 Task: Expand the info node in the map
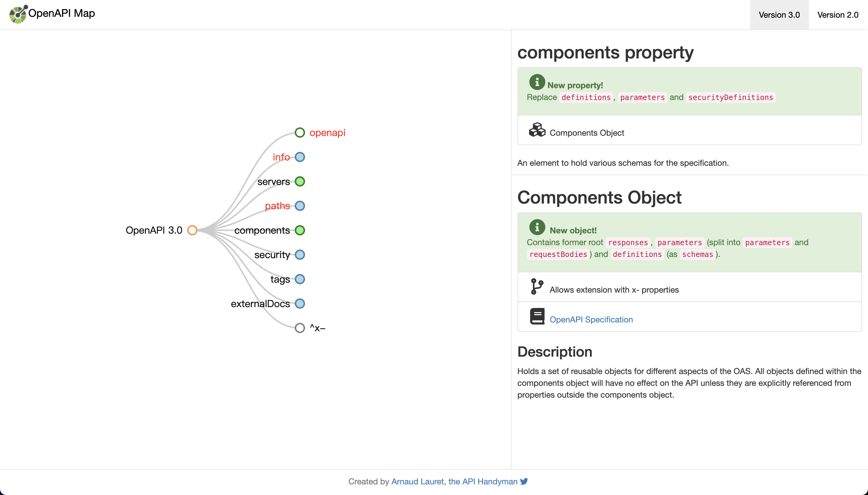(x=300, y=157)
